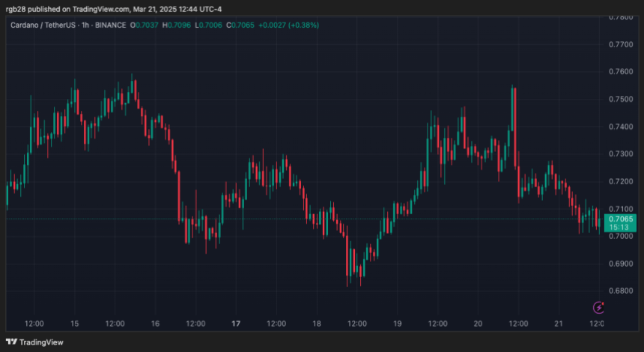
Task: Click the green 0.7065 current price tag
Action: point(620,219)
